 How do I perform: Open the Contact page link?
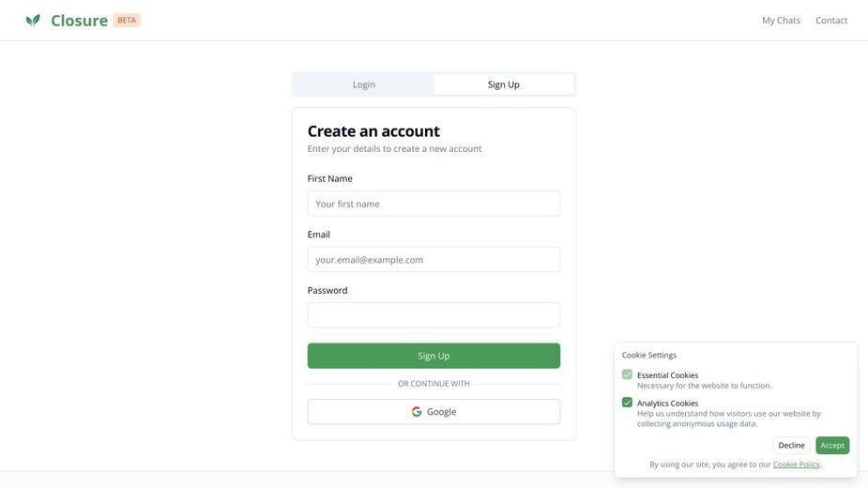pyautogui.click(x=830, y=21)
